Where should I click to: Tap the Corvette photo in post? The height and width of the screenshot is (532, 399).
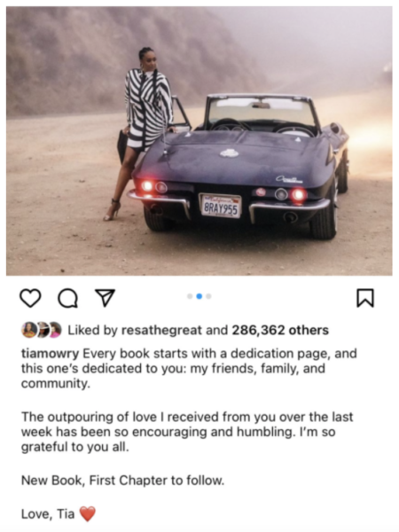(199, 141)
